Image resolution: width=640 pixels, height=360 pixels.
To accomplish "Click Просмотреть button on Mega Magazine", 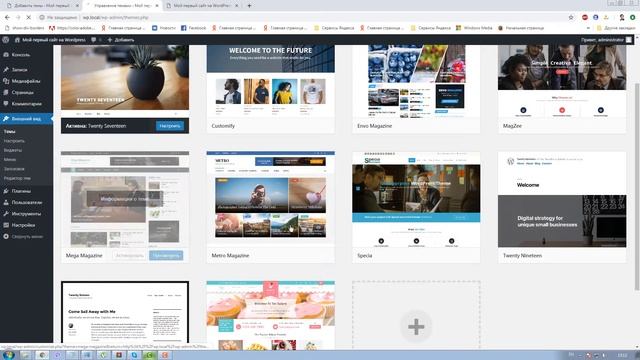I will point(166,256).
